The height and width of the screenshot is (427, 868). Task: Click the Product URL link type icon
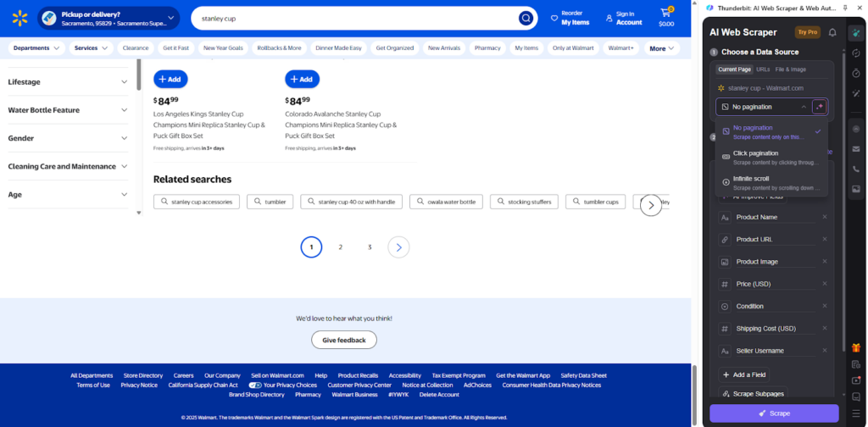[725, 240]
